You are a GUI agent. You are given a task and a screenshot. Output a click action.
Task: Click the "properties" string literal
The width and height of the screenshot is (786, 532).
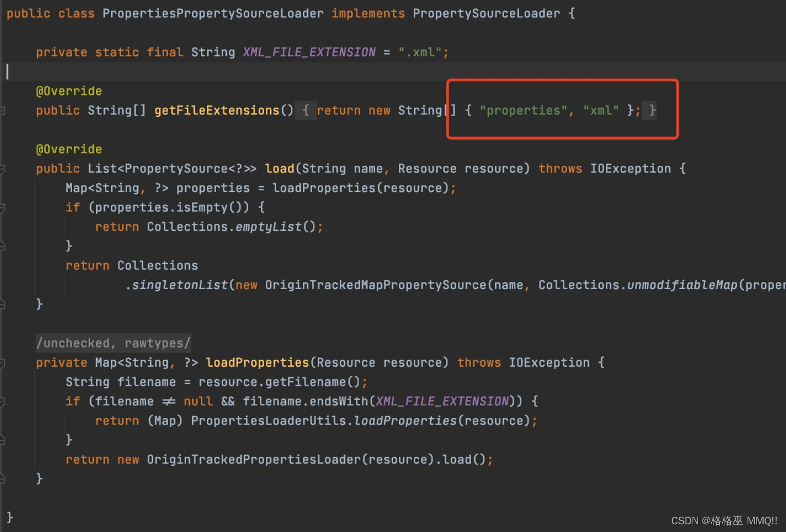(523, 111)
